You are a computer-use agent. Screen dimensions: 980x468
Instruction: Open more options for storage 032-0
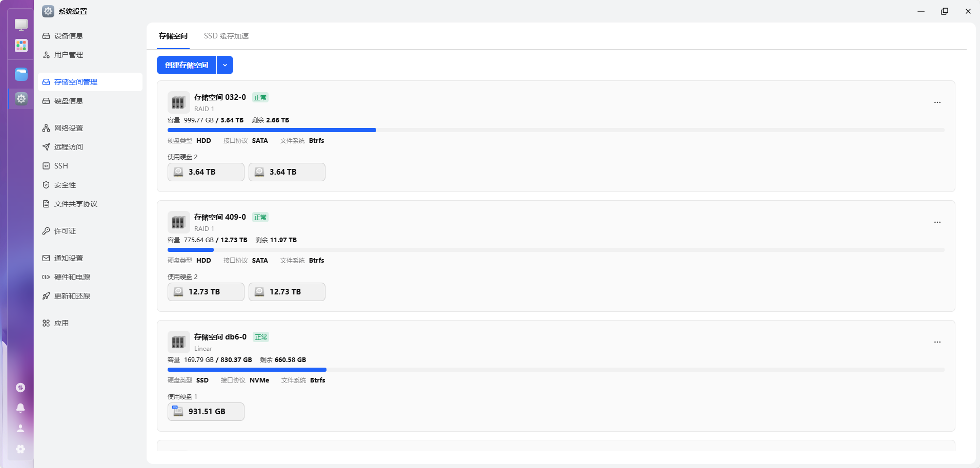click(x=937, y=102)
